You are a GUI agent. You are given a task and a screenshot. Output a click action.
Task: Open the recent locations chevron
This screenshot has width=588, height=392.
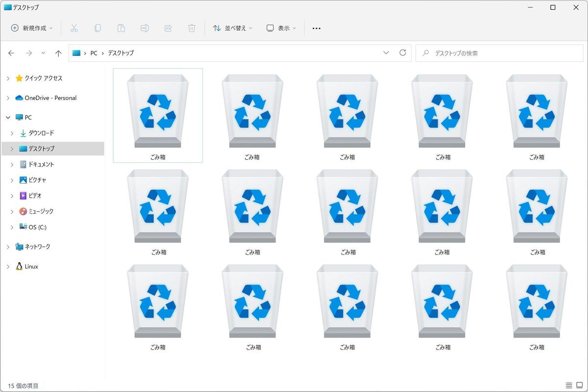click(43, 53)
